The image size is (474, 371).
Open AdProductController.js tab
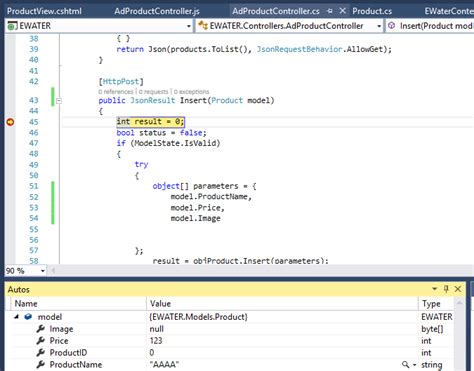click(x=157, y=11)
